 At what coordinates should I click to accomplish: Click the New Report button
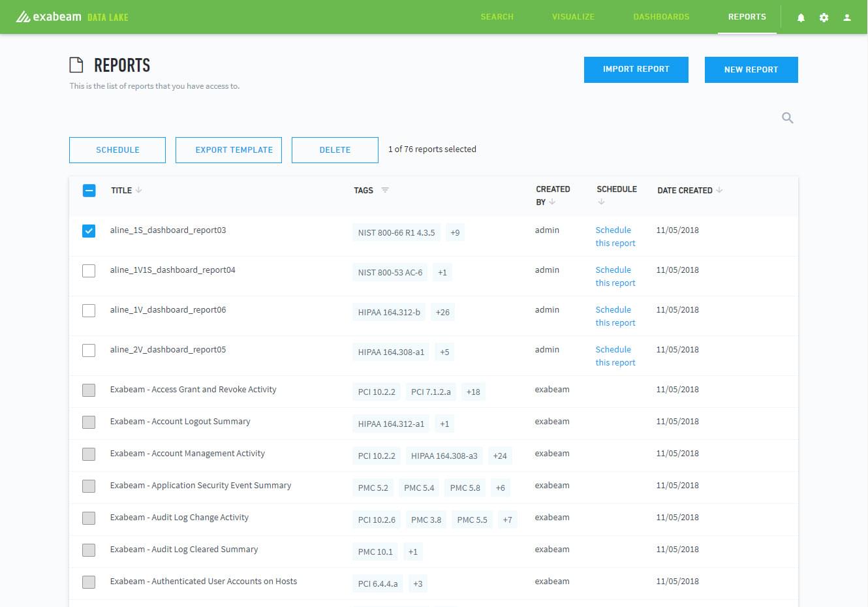pos(751,69)
